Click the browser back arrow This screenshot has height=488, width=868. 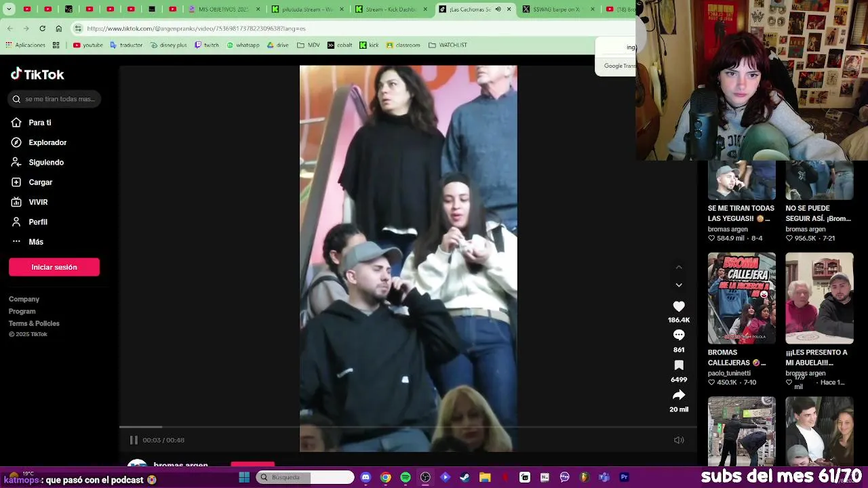tap(9, 28)
